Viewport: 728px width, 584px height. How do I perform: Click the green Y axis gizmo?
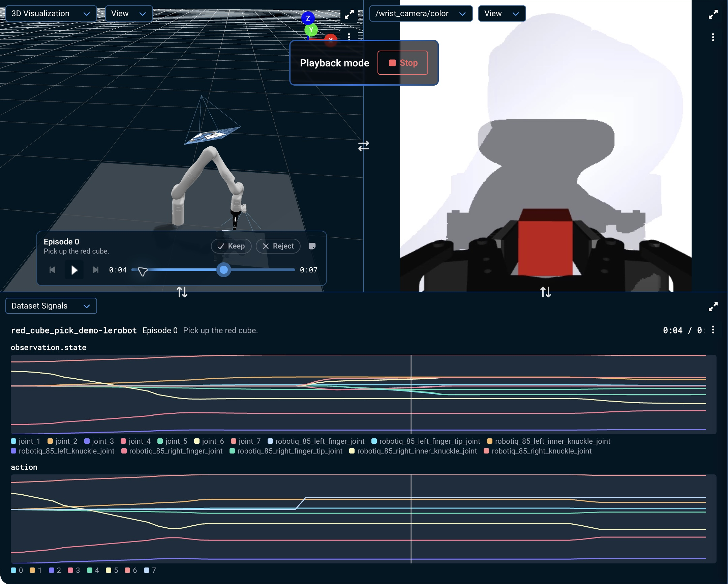tap(311, 30)
